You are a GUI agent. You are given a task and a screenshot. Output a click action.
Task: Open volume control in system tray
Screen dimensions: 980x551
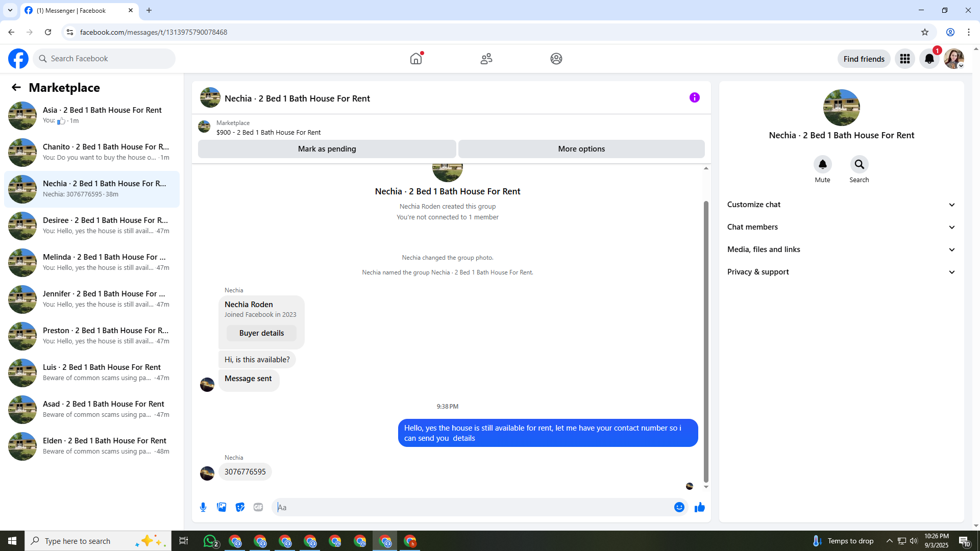(914, 541)
